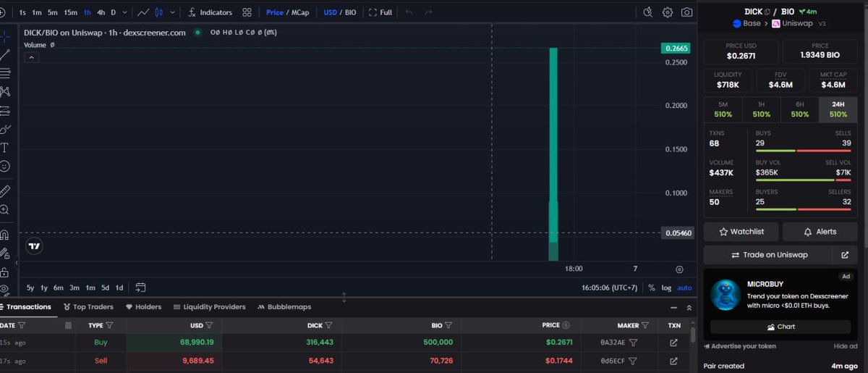This screenshot has width=868, height=373.
Task: Toggle log scale mode
Action: 666,288
